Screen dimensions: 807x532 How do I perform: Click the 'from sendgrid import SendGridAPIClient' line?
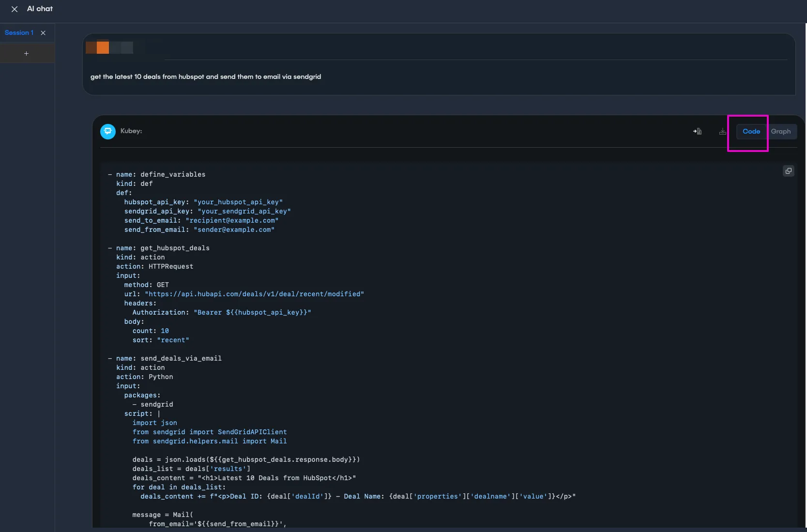pyautogui.click(x=210, y=432)
